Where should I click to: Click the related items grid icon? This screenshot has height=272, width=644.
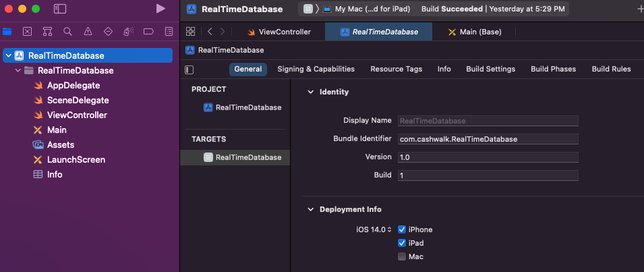click(191, 32)
